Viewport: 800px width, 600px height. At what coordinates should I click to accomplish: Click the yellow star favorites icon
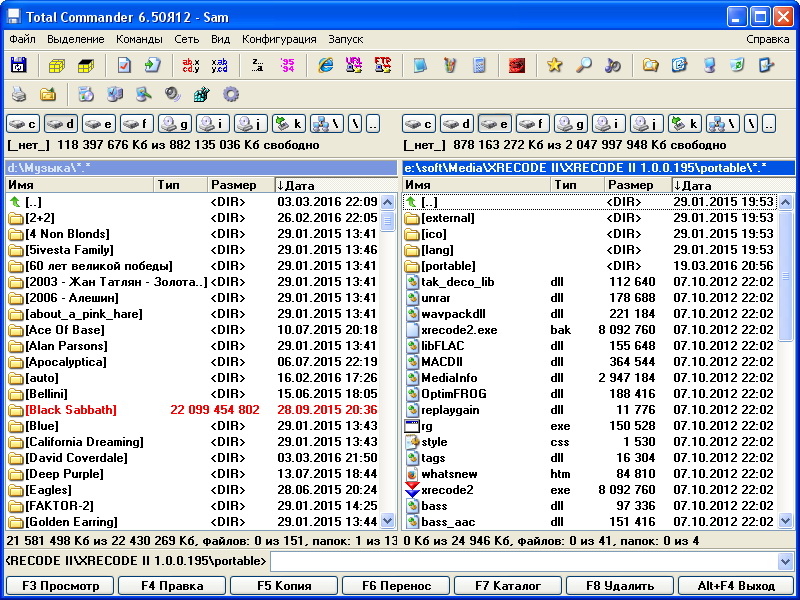[x=554, y=65]
